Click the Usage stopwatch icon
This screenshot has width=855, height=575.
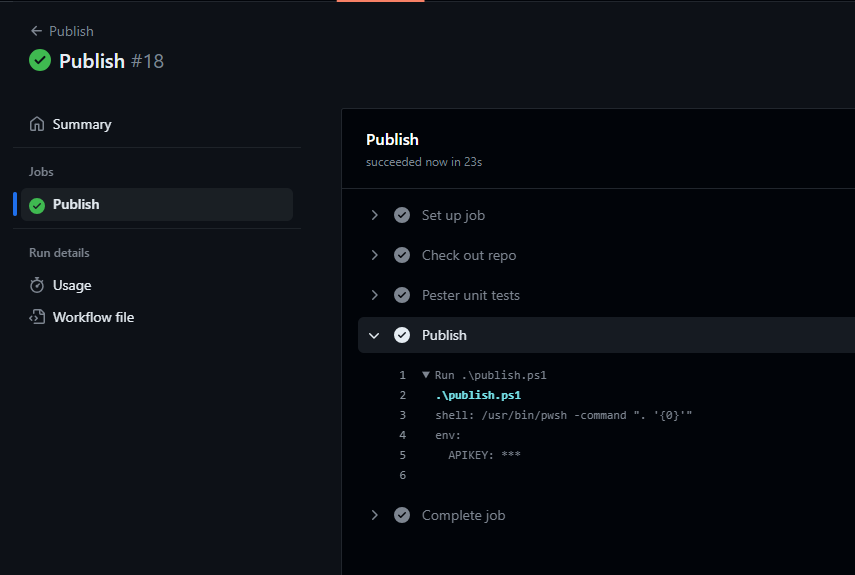point(37,285)
